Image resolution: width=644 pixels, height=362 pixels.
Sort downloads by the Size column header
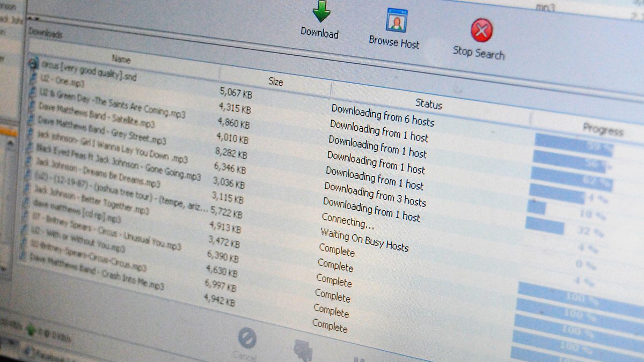point(275,82)
